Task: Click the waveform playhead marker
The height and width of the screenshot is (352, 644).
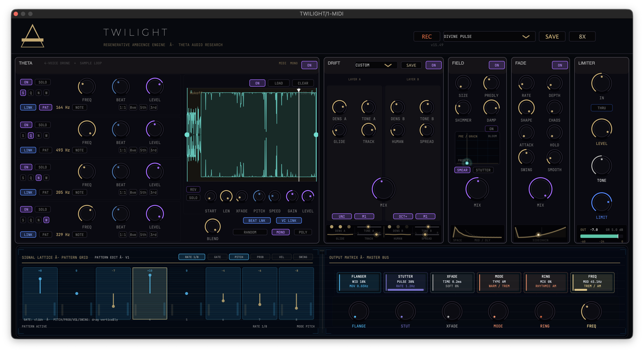Action: (298, 90)
